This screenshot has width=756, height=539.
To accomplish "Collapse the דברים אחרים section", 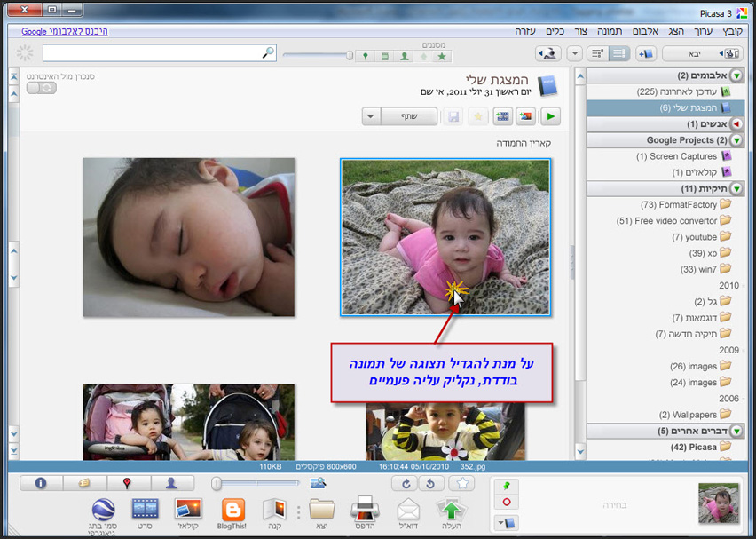I will (736, 431).
